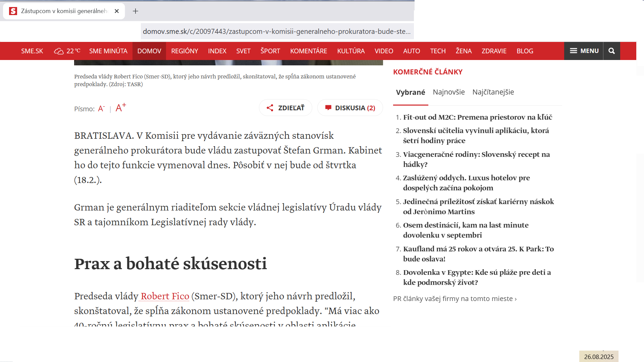644x362 pixels.
Task: Switch to Najnovšie tab
Action: [449, 92]
